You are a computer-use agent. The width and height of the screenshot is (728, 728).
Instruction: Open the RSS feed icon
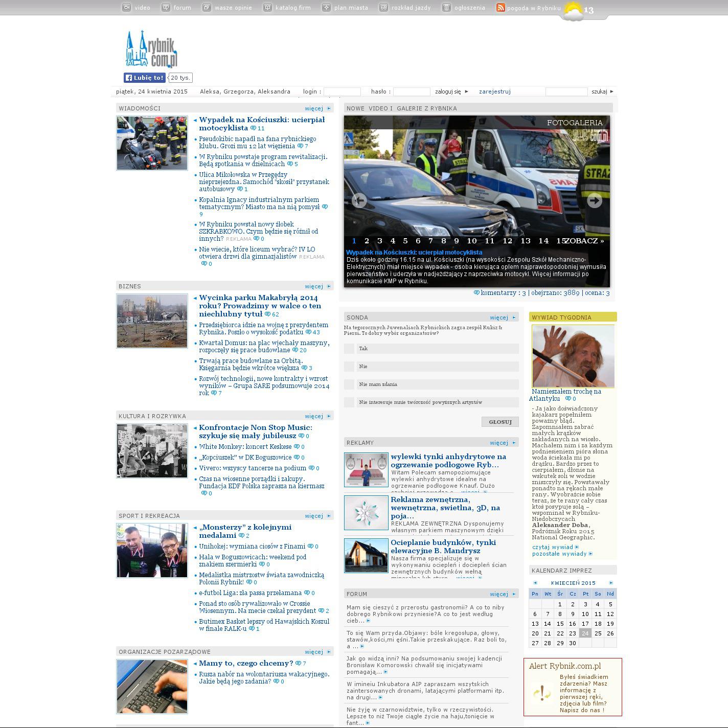tap(500, 8)
